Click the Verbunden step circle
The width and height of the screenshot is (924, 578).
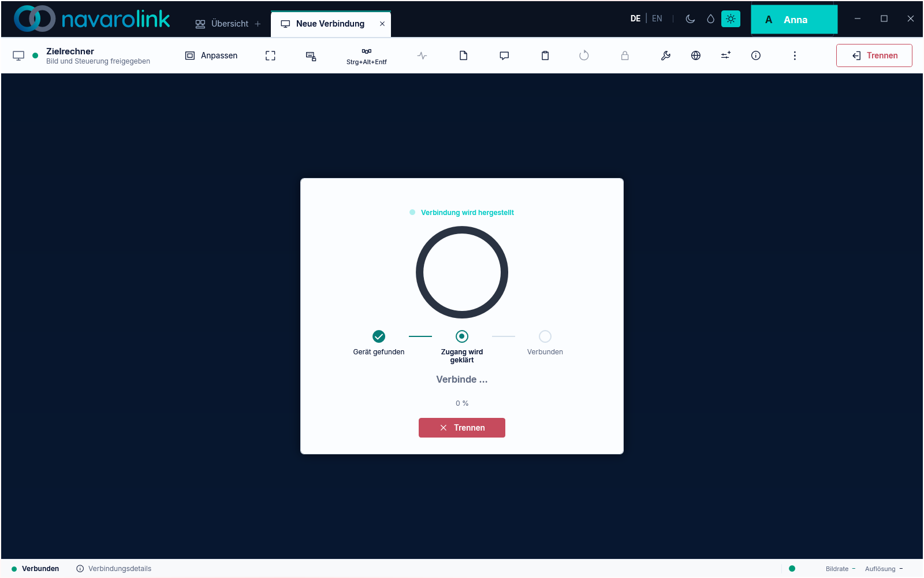click(x=545, y=336)
